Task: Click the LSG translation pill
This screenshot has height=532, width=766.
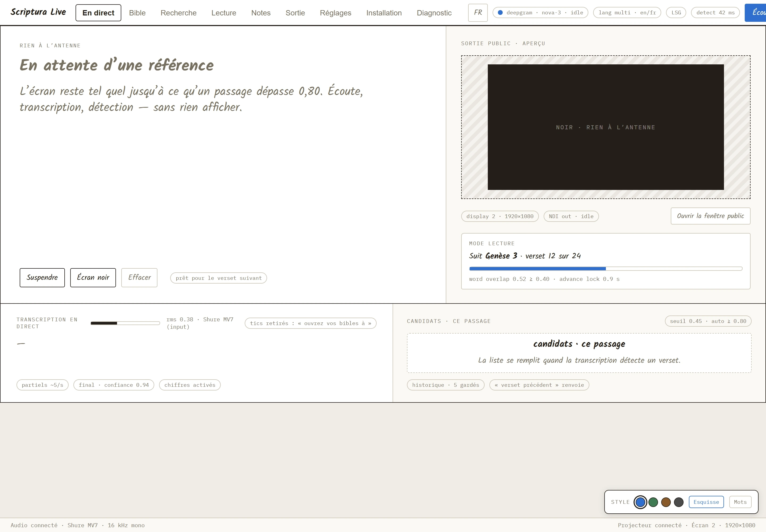Action: (x=676, y=13)
